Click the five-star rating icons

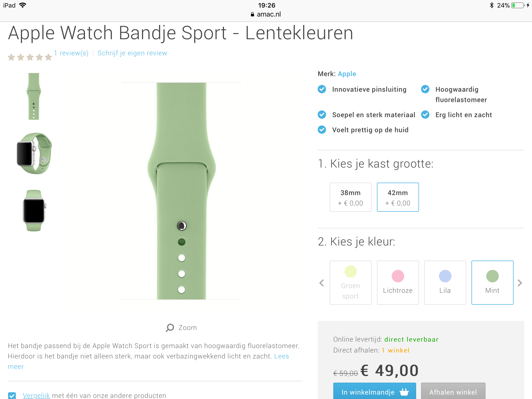30,57
